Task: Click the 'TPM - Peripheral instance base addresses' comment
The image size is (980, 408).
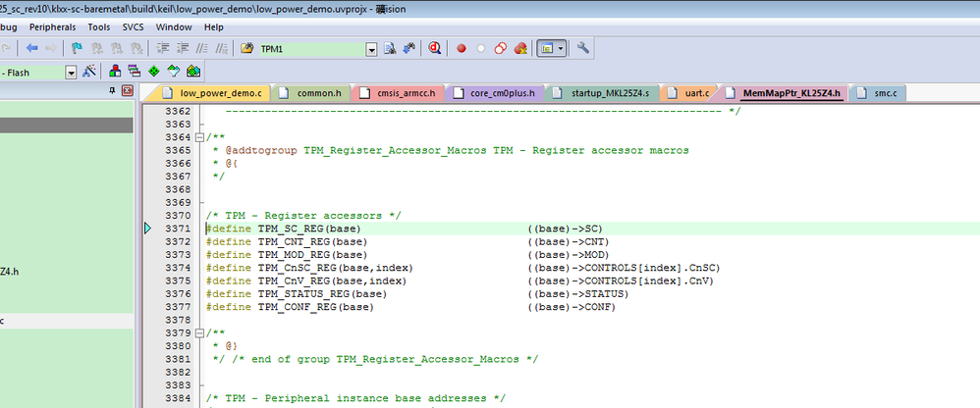Action: [x=356, y=398]
